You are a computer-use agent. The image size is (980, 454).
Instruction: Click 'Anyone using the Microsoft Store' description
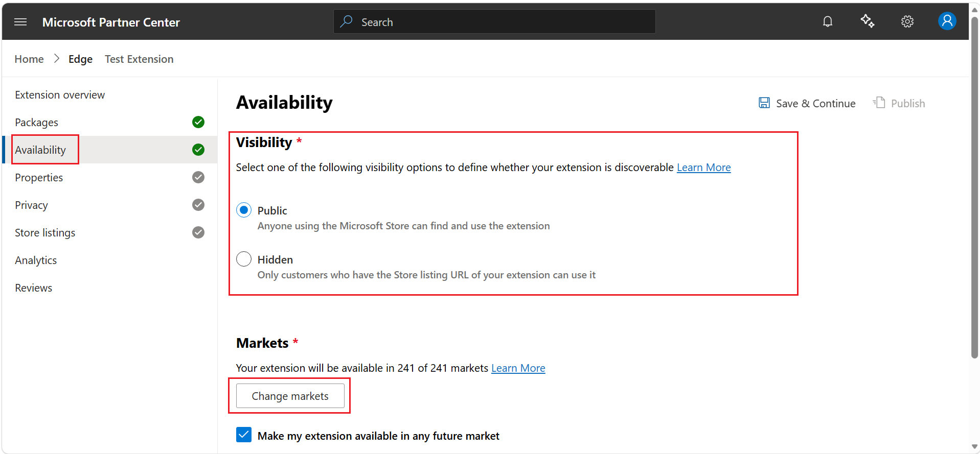pos(404,226)
